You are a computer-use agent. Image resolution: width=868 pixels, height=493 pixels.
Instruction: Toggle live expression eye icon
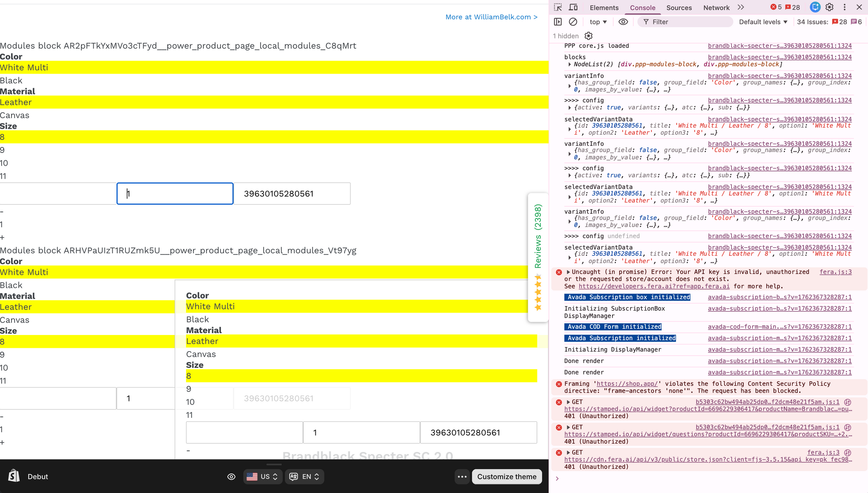click(x=623, y=22)
